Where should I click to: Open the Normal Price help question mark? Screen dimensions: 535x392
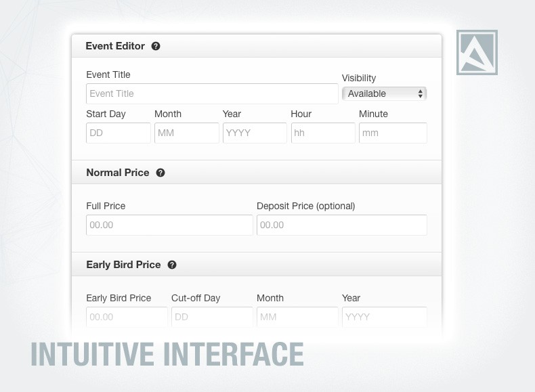click(160, 173)
